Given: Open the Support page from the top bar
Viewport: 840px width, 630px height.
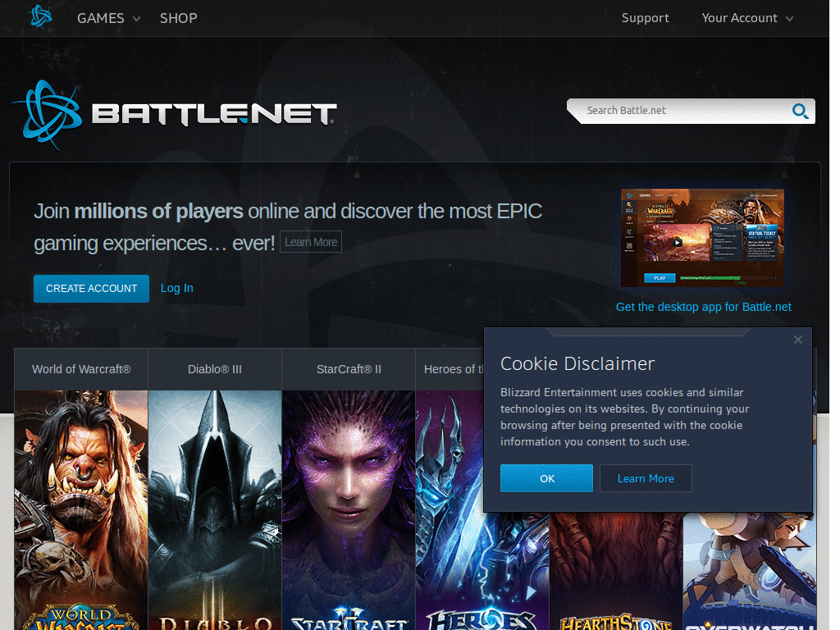Looking at the screenshot, I should coord(645,17).
